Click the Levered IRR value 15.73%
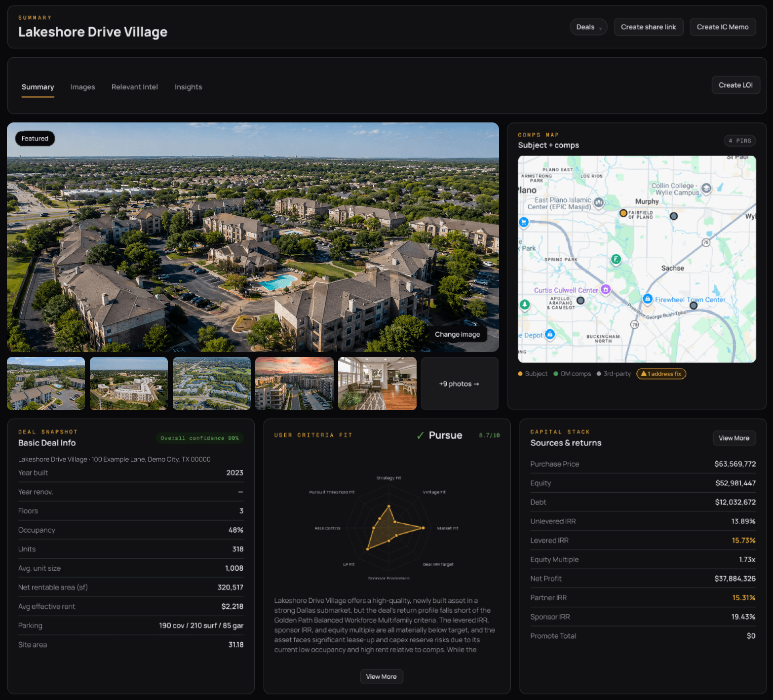Image resolution: width=773 pixels, height=700 pixels. click(743, 541)
